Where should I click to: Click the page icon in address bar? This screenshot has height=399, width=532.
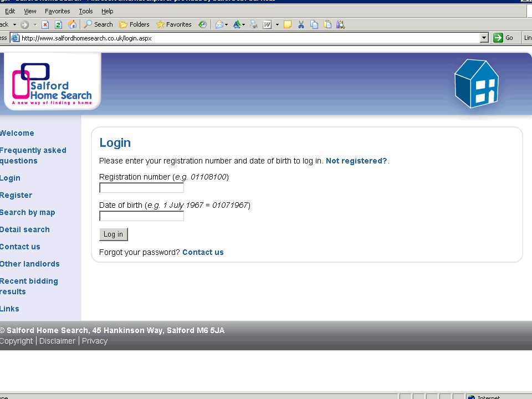(x=16, y=38)
